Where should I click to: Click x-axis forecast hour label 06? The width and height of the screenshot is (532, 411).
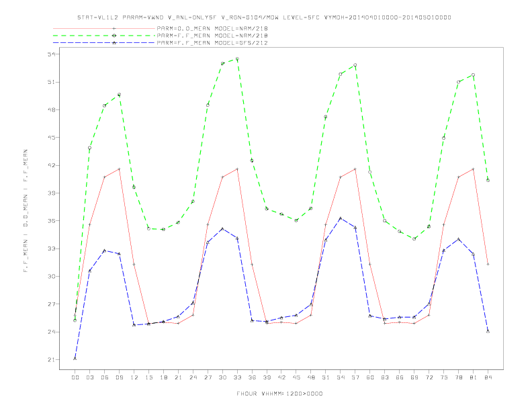pyautogui.click(x=105, y=377)
